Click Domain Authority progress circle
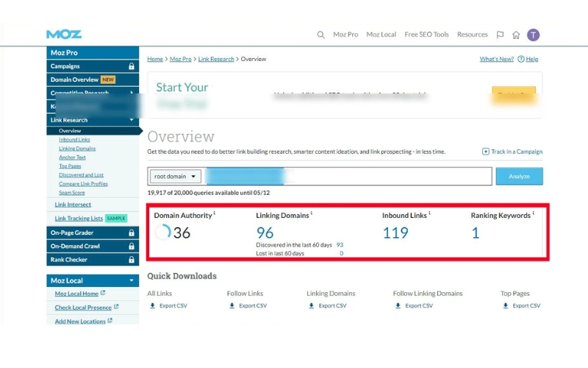This screenshot has height=368, width=588. tap(162, 233)
